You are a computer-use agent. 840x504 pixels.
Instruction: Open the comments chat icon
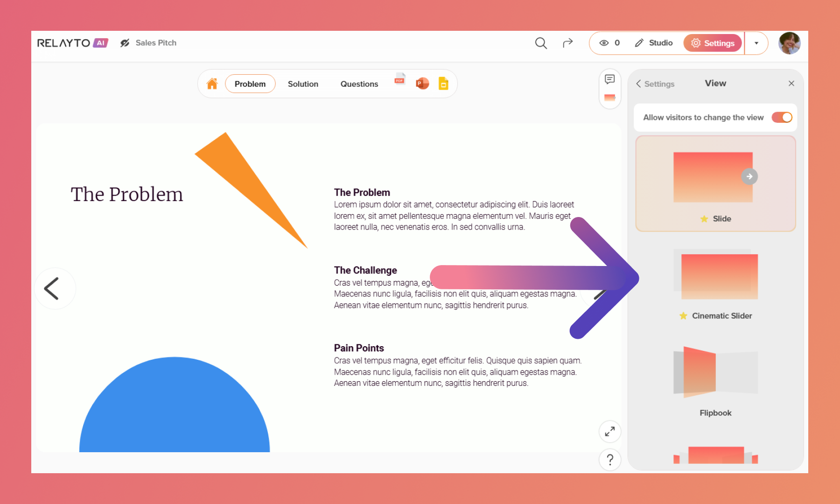[x=609, y=79]
